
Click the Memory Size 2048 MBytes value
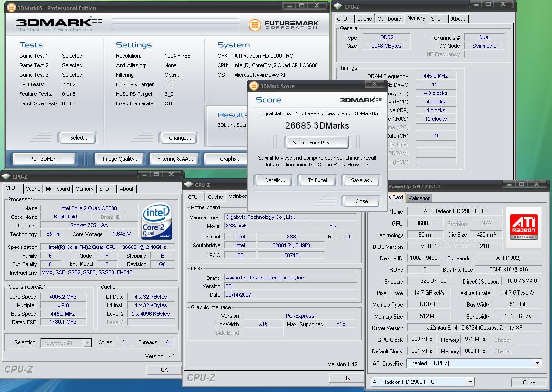[x=387, y=46]
